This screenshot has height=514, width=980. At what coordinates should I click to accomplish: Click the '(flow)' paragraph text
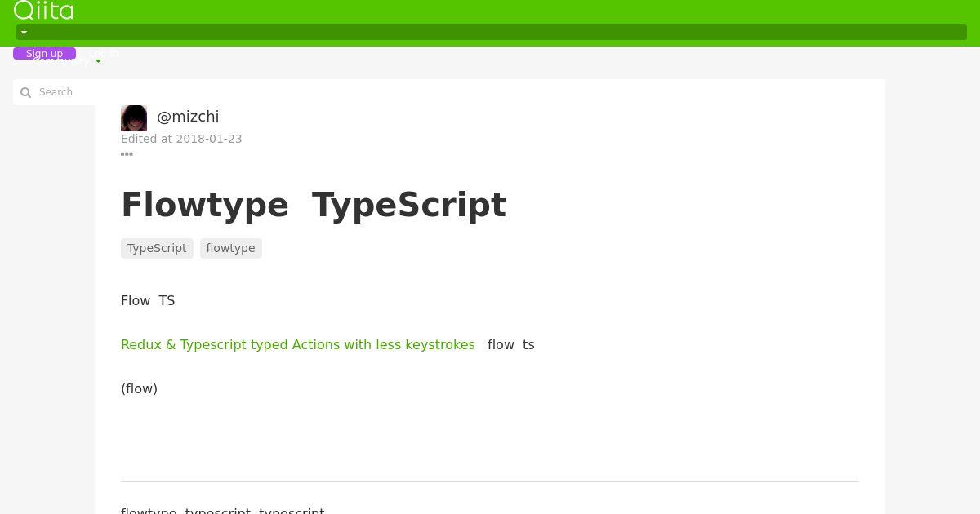[139, 388]
